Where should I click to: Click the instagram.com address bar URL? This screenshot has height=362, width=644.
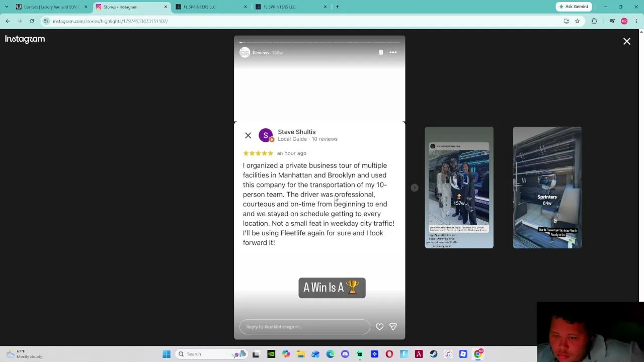(x=110, y=21)
